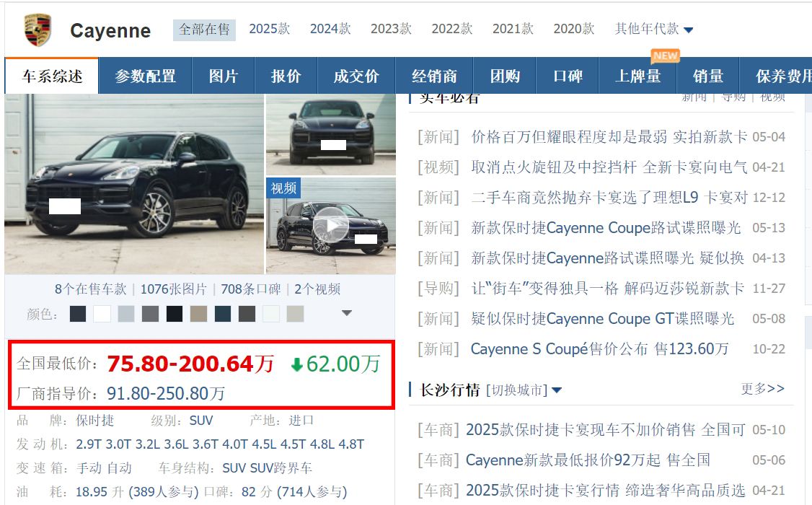Open the 其他年代款 dropdown
The height and width of the screenshot is (505, 812).
[653, 29]
